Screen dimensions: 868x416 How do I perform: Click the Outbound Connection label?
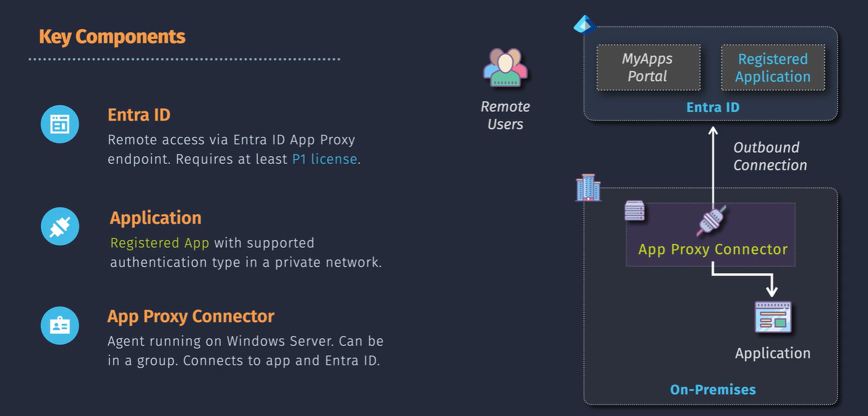[770, 156]
